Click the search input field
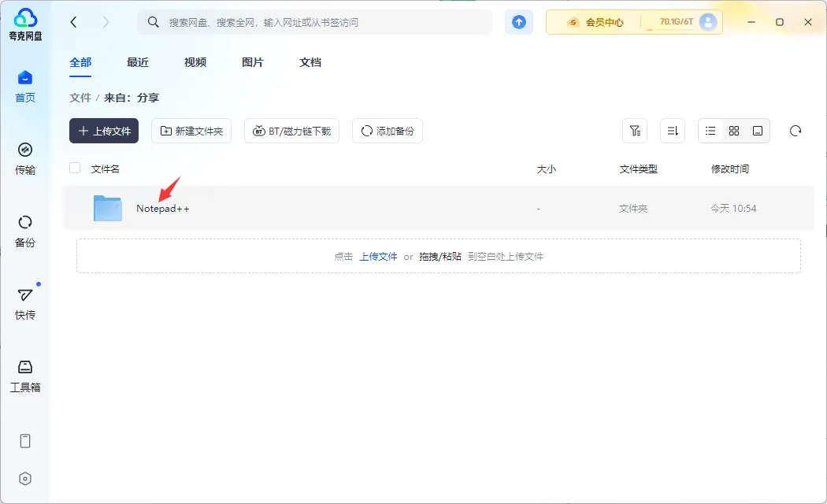This screenshot has width=827, height=504. tap(315, 22)
